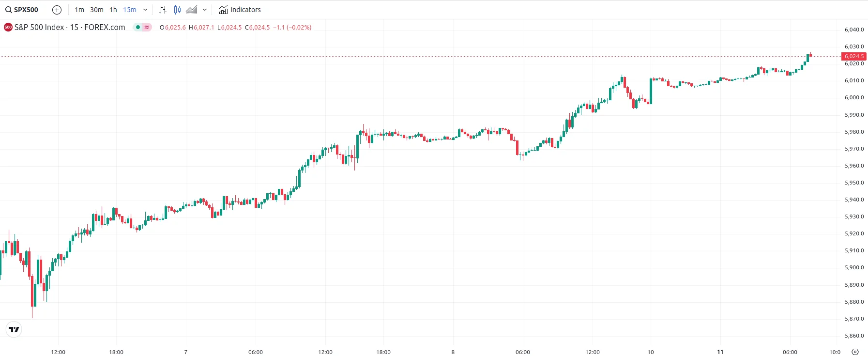Toggle the green market status dot

(138, 27)
